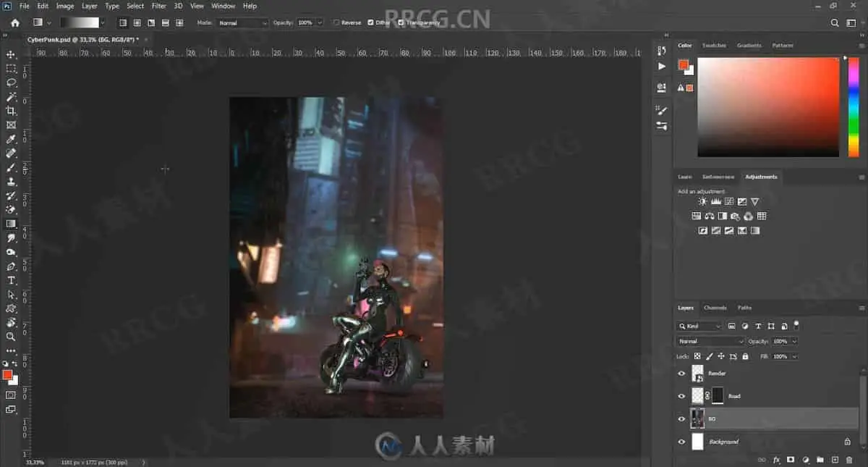Add a Brightness/Contrast adjustment
This screenshot has height=467, width=868.
(702, 201)
